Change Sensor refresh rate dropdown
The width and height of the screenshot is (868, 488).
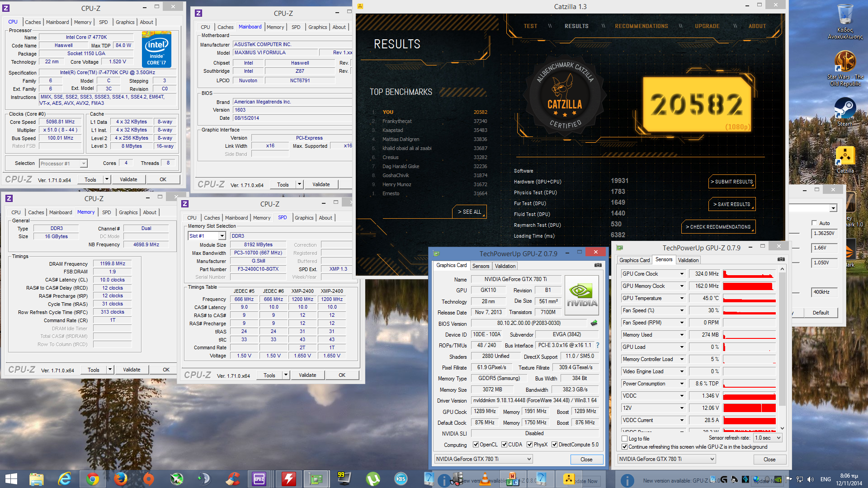[x=768, y=438]
